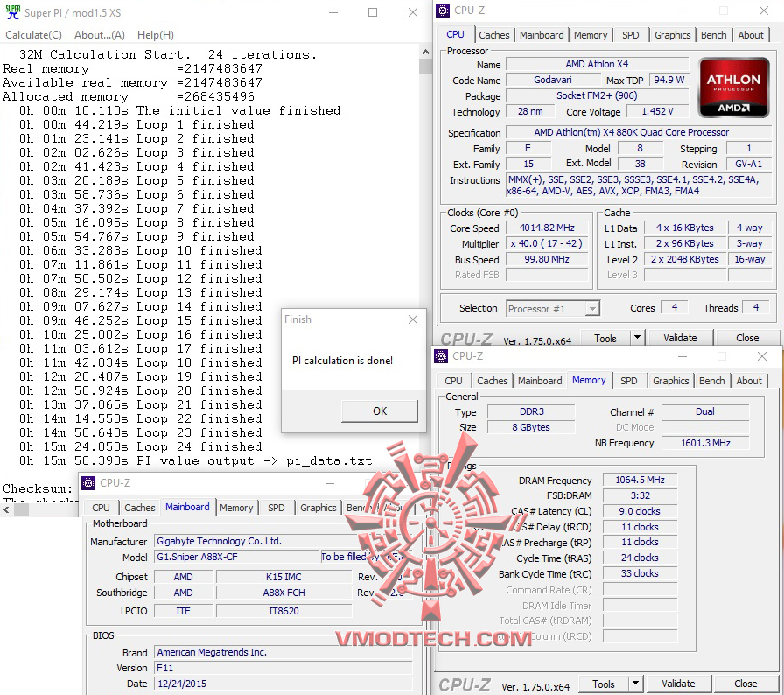Click the CPU-Z icon in top CPU window title
Image resolution: width=784 pixels, height=695 pixels.
[x=443, y=10]
